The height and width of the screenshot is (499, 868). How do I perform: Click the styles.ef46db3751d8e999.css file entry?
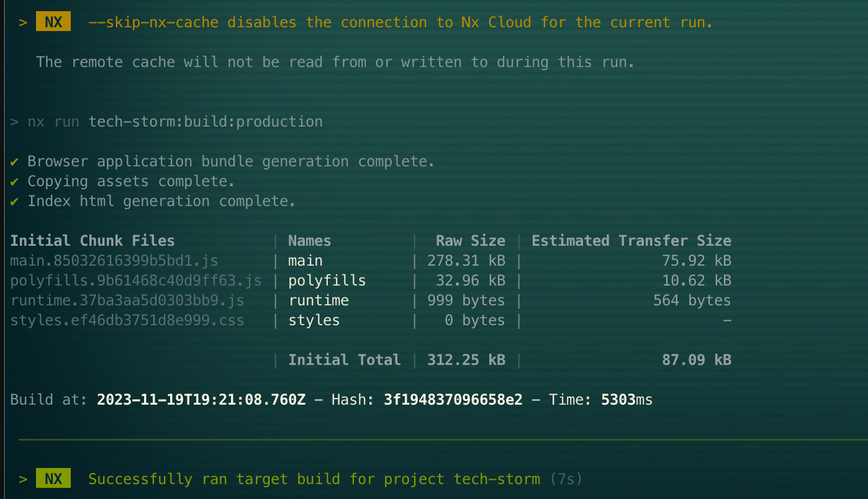127,320
